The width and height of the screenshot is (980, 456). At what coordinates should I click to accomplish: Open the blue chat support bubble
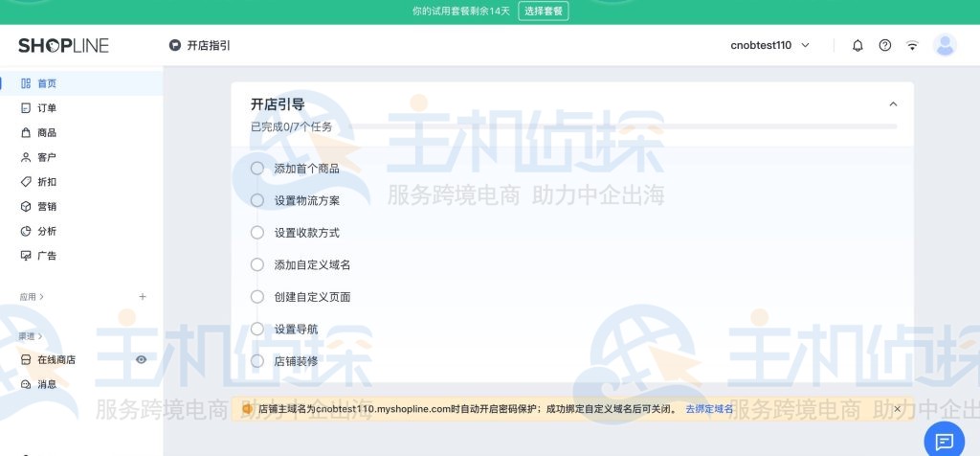(944, 442)
